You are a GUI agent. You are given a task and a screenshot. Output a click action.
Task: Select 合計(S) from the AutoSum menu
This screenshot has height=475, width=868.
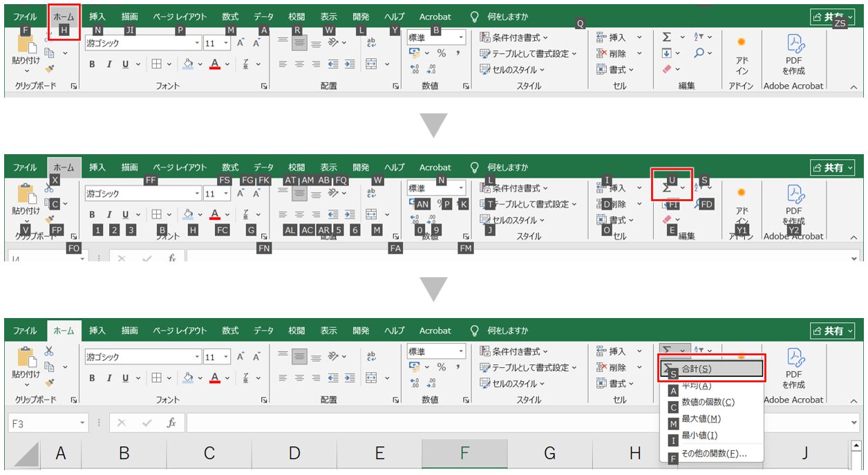712,369
